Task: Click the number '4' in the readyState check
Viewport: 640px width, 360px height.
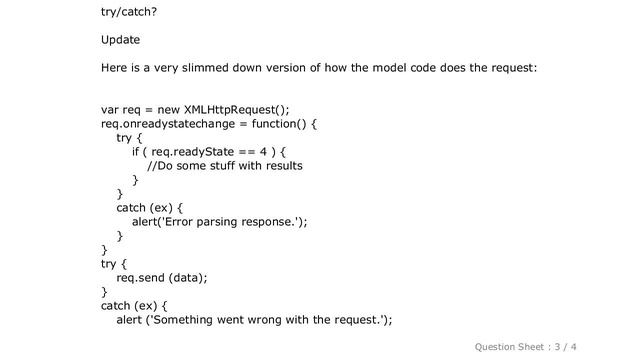Action: click(263, 152)
